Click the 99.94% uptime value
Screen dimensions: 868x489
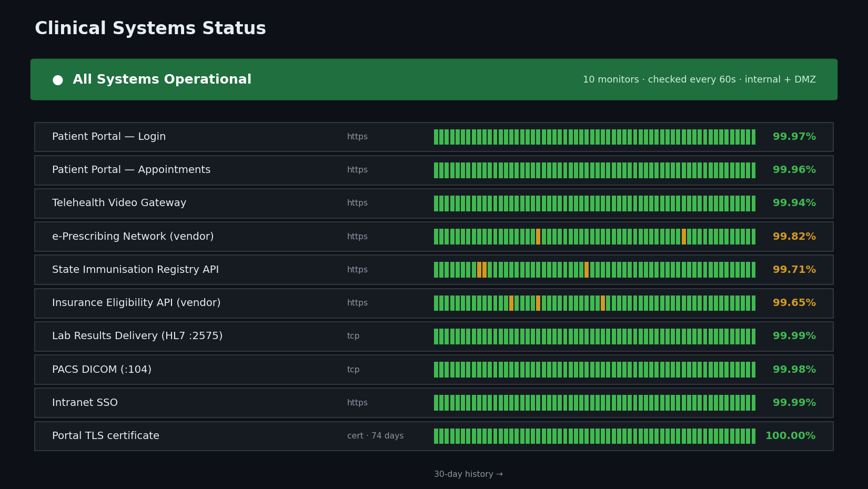point(794,203)
